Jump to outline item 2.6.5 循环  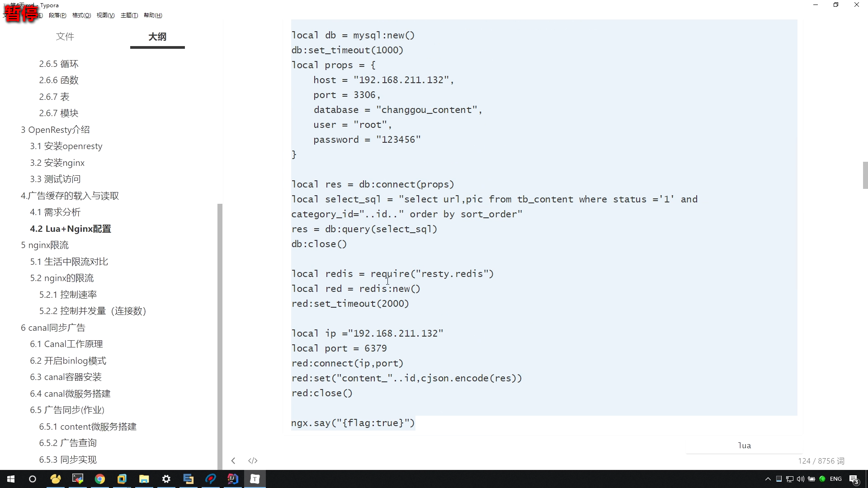pos(59,64)
